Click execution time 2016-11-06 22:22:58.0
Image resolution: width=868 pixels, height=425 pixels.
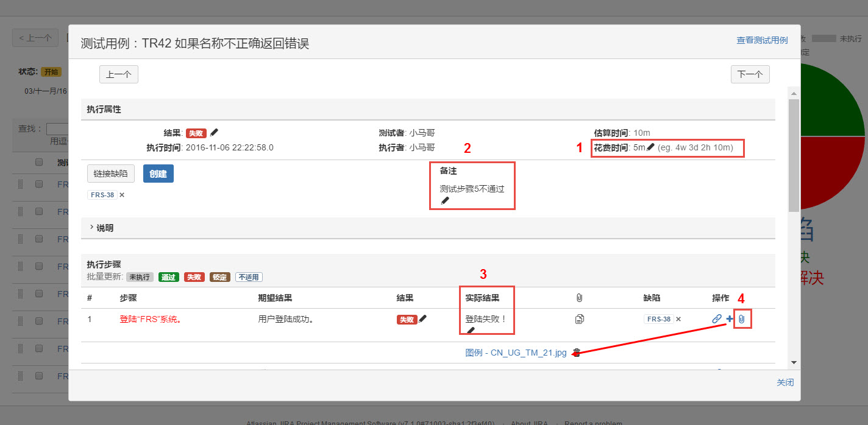point(229,147)
